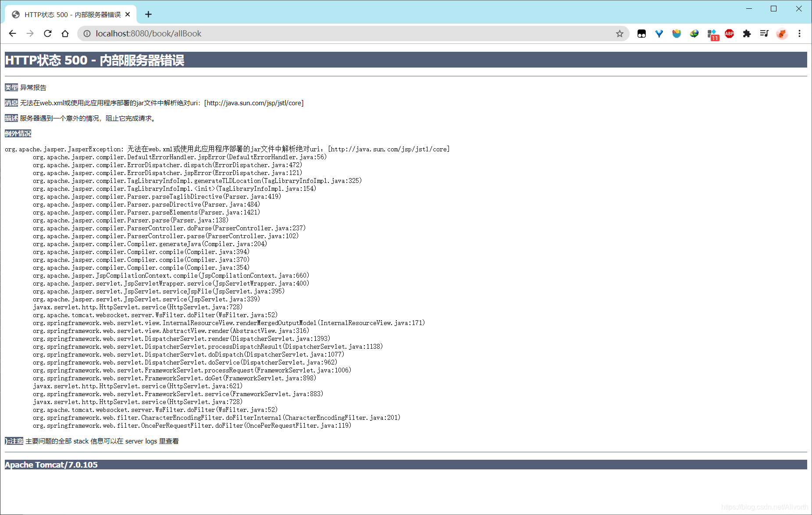The width and height of the screenshot is (812, 515).
Task: Open the blue Y-shaped extension icon
Action: tap(659, 33)
